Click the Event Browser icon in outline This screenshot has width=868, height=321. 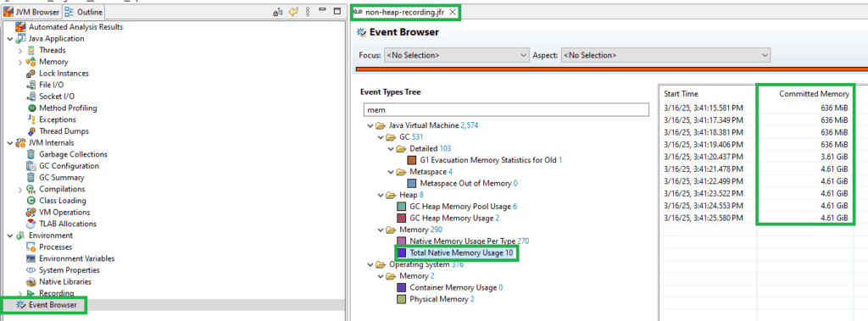21,304
